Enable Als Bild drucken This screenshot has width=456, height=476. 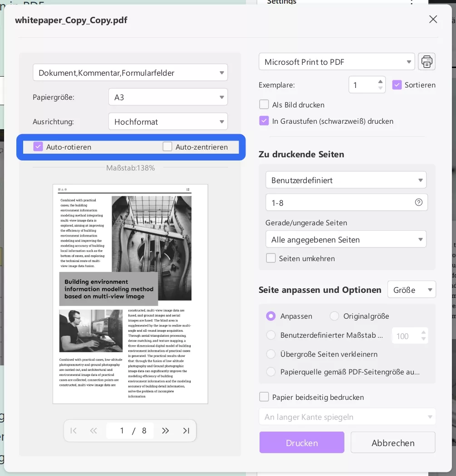tap(264, 104)
